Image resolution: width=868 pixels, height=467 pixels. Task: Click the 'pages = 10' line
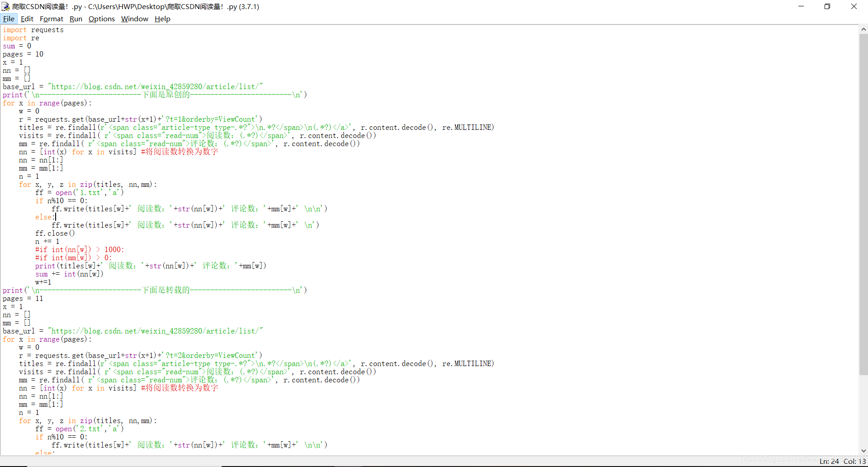coord(23,54)
